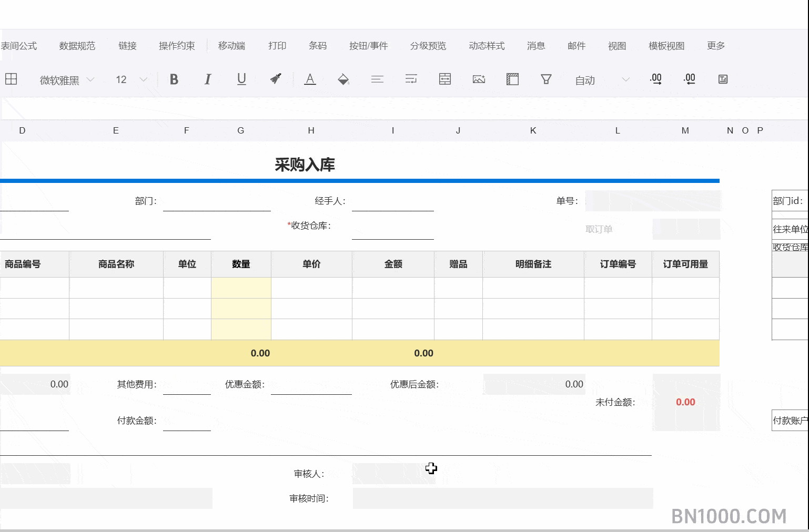Click the 付款金额 input field

point(187,421)
